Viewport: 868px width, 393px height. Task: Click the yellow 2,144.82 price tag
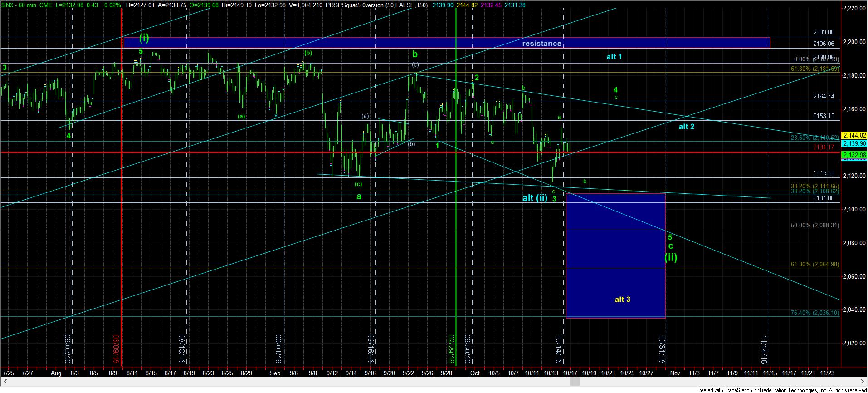click(x=854, y=135)
